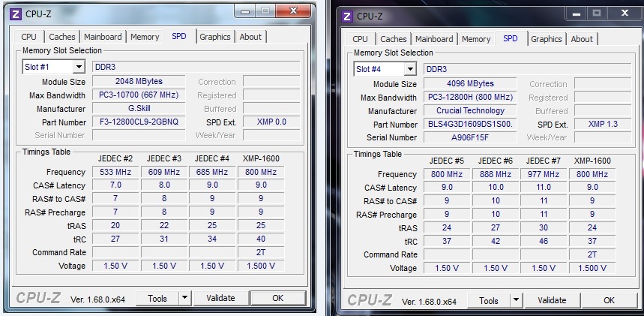Click XMP-1600 tRC value 40 in left window
The width and height of the screenshot is (644, 316).
point(261,239)
